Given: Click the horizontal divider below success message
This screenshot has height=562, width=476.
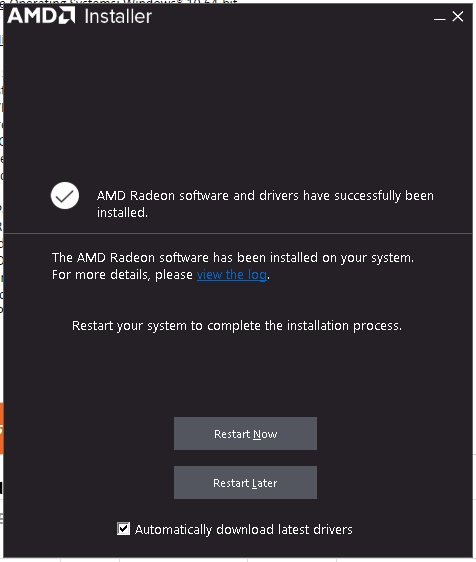Looking at the screenshot, I should [238, 233].
